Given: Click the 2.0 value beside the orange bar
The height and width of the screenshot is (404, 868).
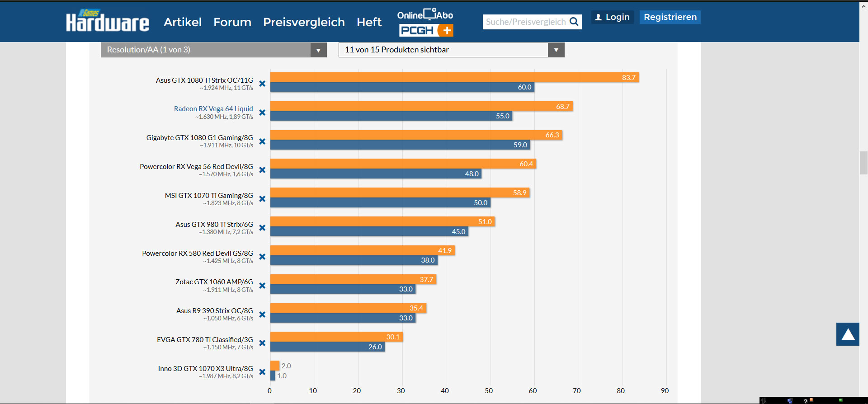Looking at the screenshot, I should pyautogui.click(x=286, y=366).
